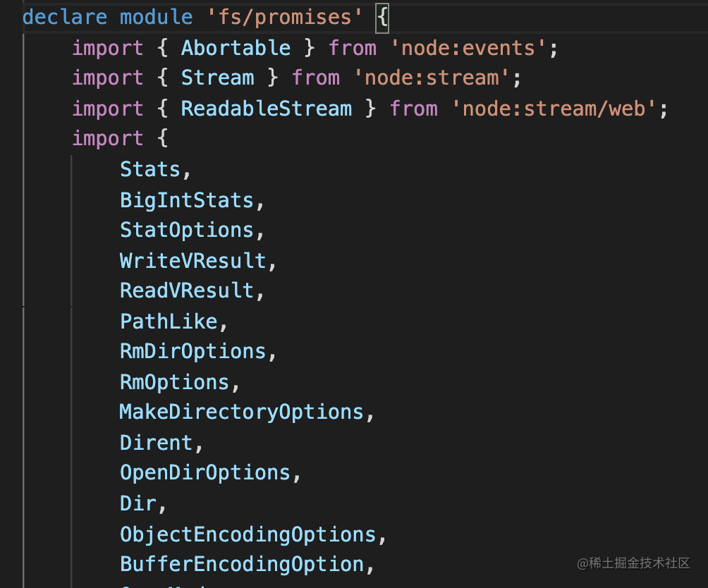The width and height of the screenshot is (708, 588).
Task: Click the 'node:stream/web' module path
Action: click(554, 109)
